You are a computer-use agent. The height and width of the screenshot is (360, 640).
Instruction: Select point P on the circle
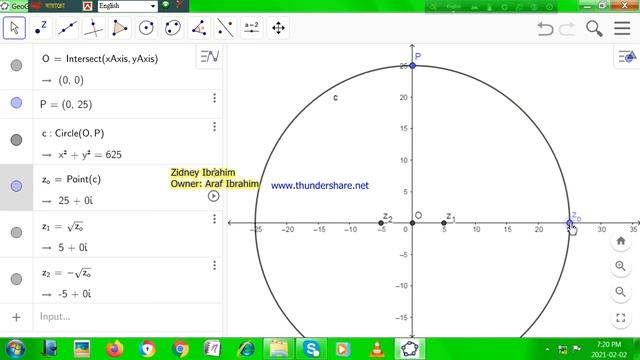(413, 66)
